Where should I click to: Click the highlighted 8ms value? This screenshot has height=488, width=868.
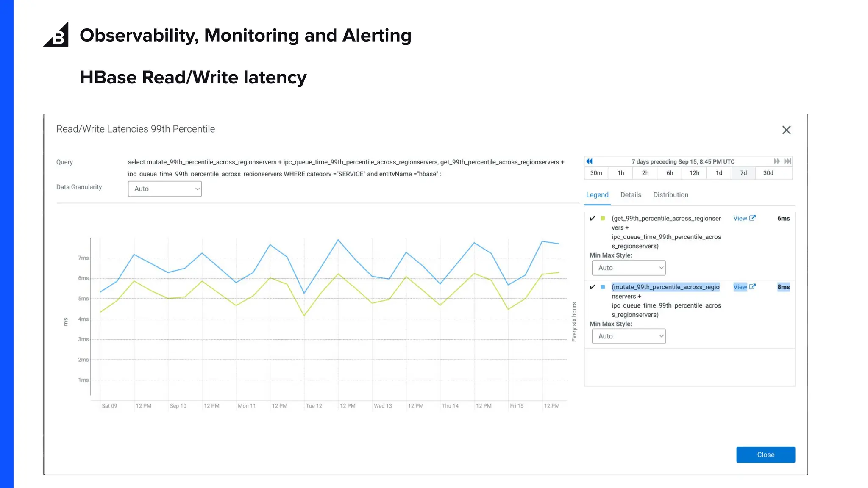click(x=784, y=287)
